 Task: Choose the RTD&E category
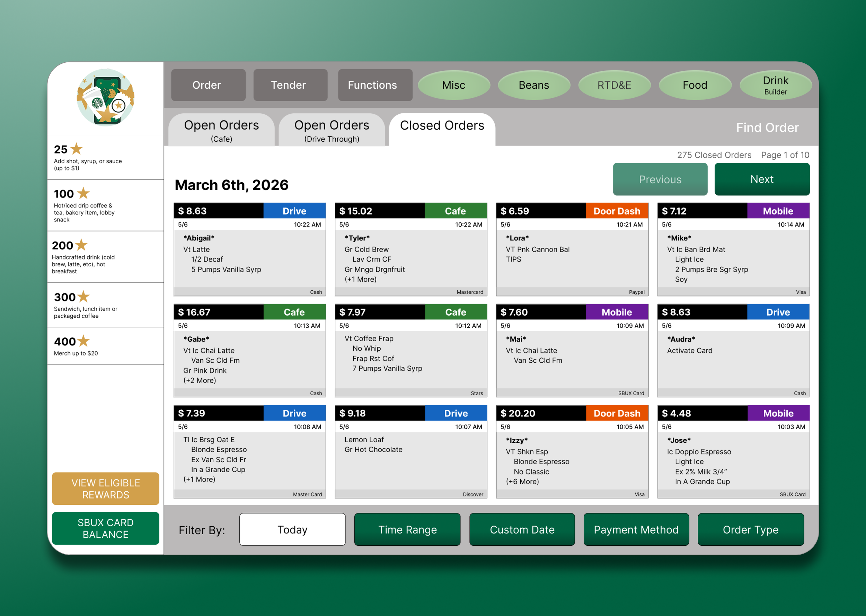[614, 85]
